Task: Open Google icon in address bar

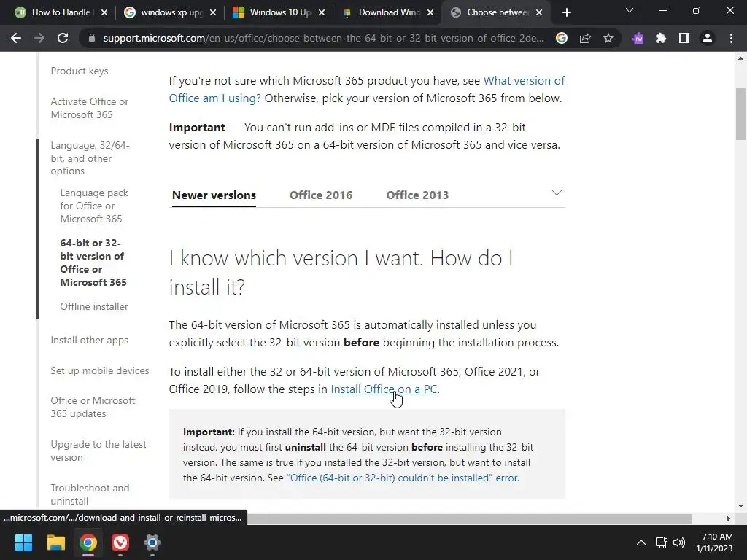Action: pyautogui.click(x=562, y=38)
